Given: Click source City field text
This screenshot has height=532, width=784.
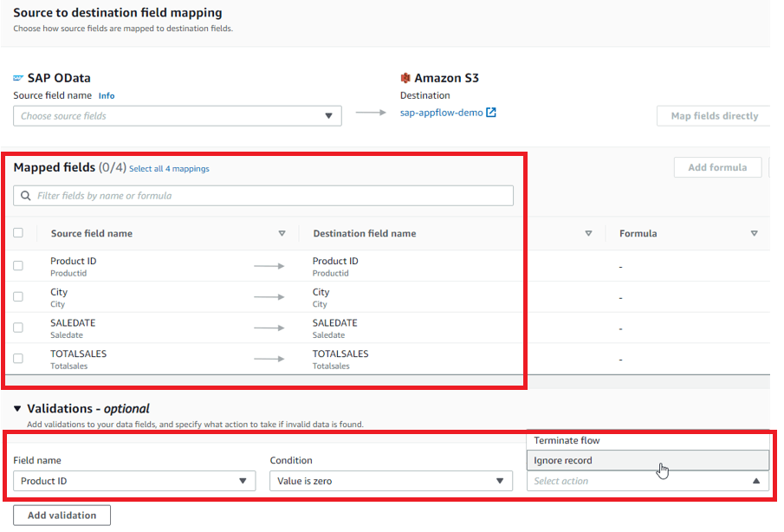Looking at the screenshot, I should (59, 292).
